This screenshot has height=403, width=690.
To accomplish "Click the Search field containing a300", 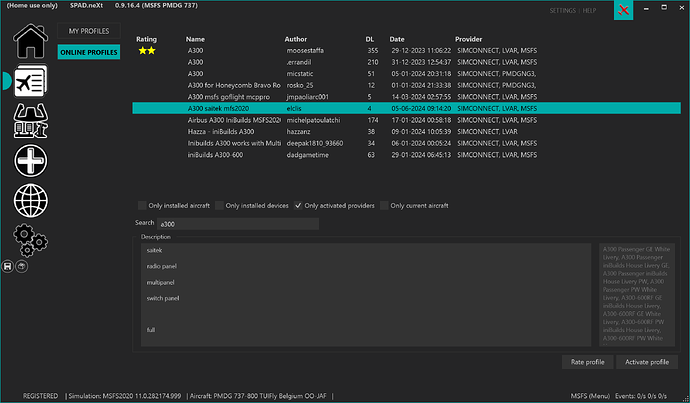I will click(x=238, y=224).
